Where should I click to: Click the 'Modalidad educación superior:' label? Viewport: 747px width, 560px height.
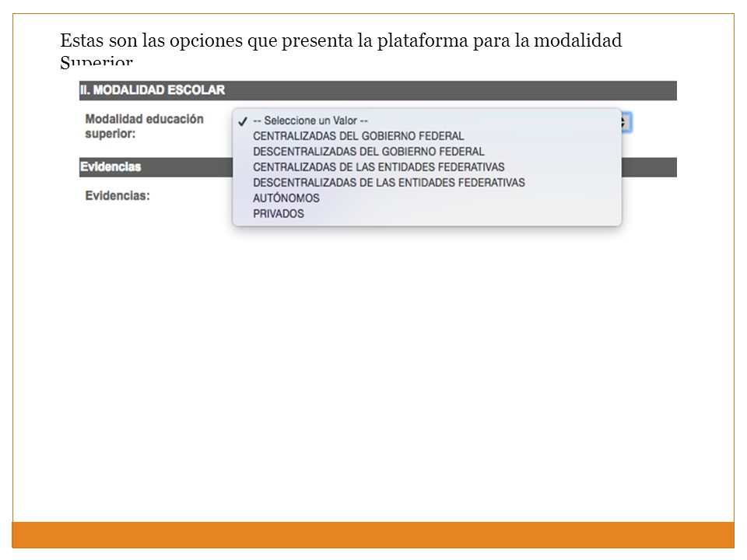tap(145, 126)
